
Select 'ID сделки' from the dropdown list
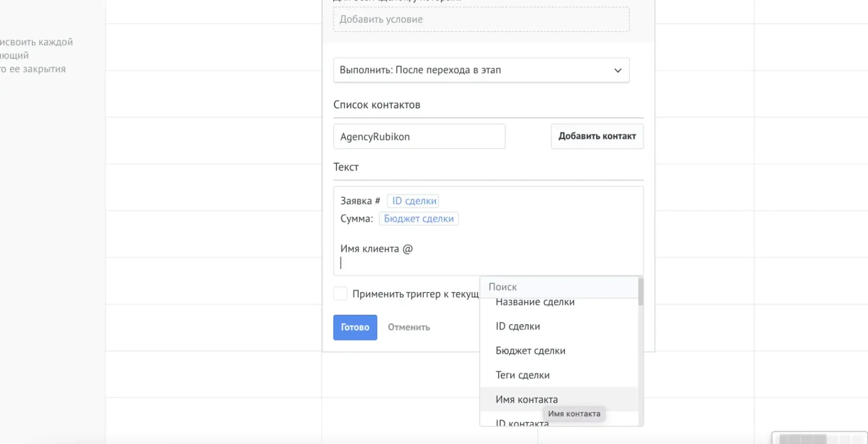click(559, 326)
